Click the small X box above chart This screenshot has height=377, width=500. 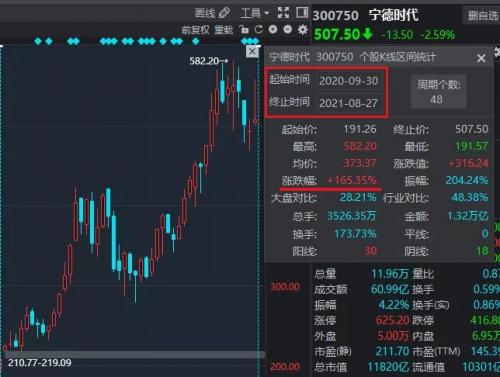(252, 52)
